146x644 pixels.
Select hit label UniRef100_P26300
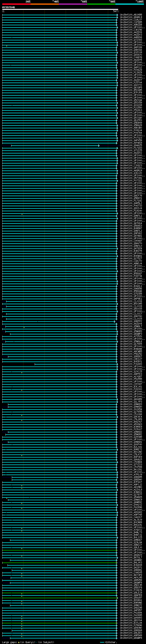(131, 389)
